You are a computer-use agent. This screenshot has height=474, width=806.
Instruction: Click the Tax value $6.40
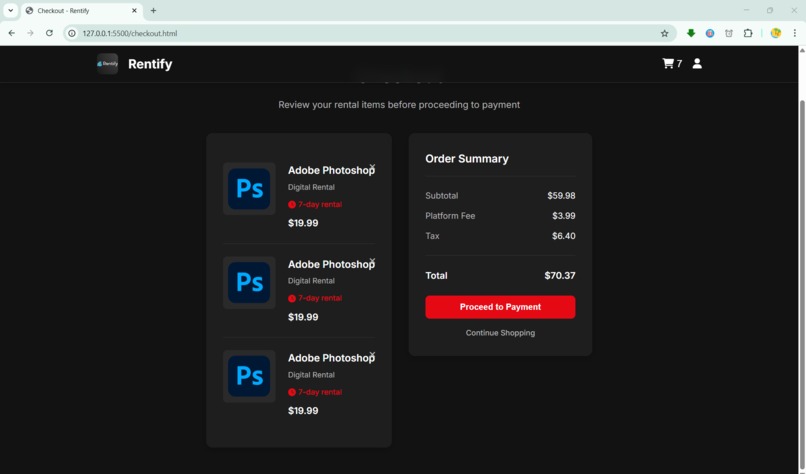tap(564, 236)
